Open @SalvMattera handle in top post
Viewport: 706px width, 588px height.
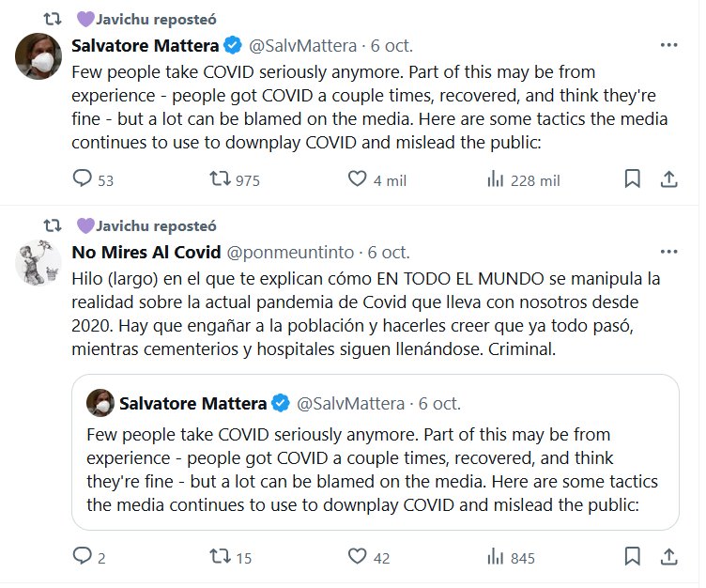point(303,45)
